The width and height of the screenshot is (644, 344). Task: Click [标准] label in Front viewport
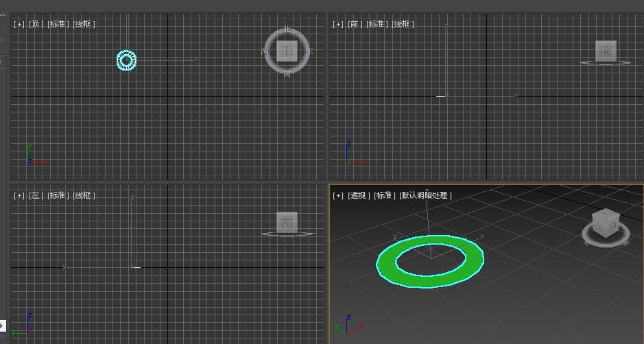click(x=377, y=24)
